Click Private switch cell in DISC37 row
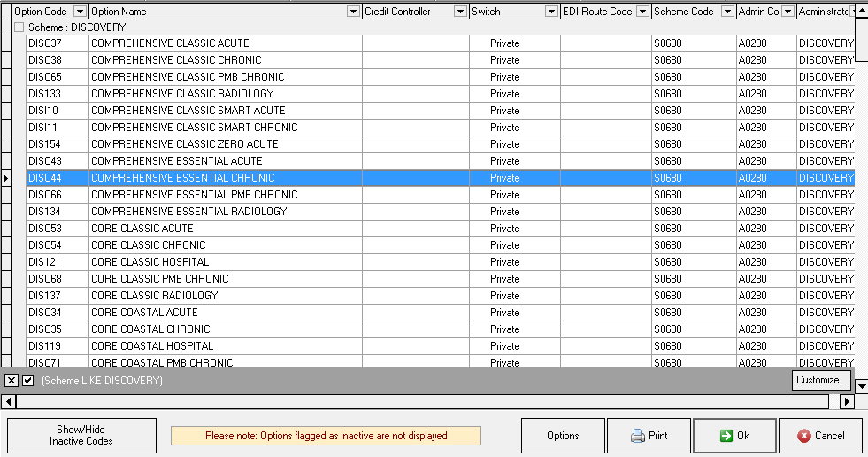This screenshot has height=457, width=868. (x=515, y=43)
